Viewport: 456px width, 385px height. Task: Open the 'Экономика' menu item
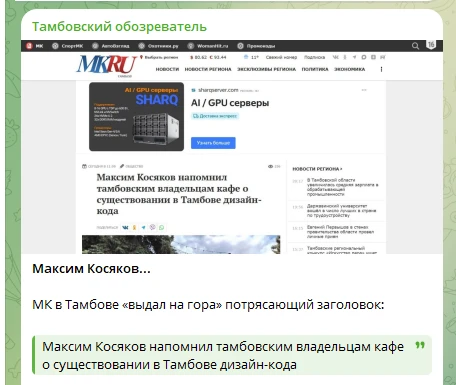click(349, 69)
